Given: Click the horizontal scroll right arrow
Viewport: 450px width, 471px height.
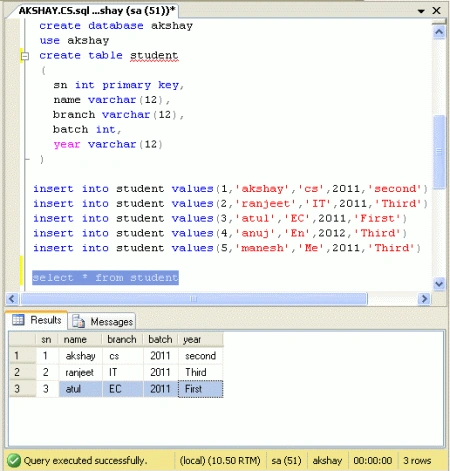Looking at the screenshot, I should (424, 299).
